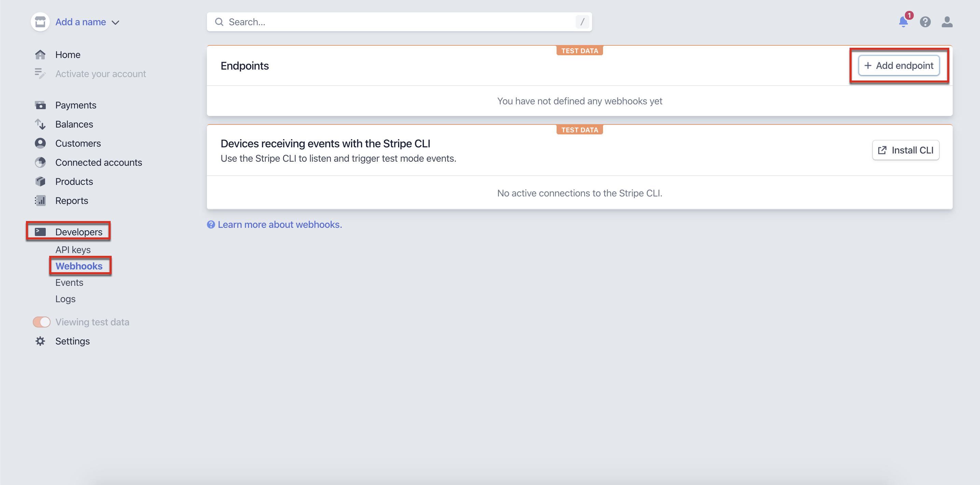Toggle the Viewing test data switch
980x485 pixels.
pyautogui.click(x=41, y=322)
